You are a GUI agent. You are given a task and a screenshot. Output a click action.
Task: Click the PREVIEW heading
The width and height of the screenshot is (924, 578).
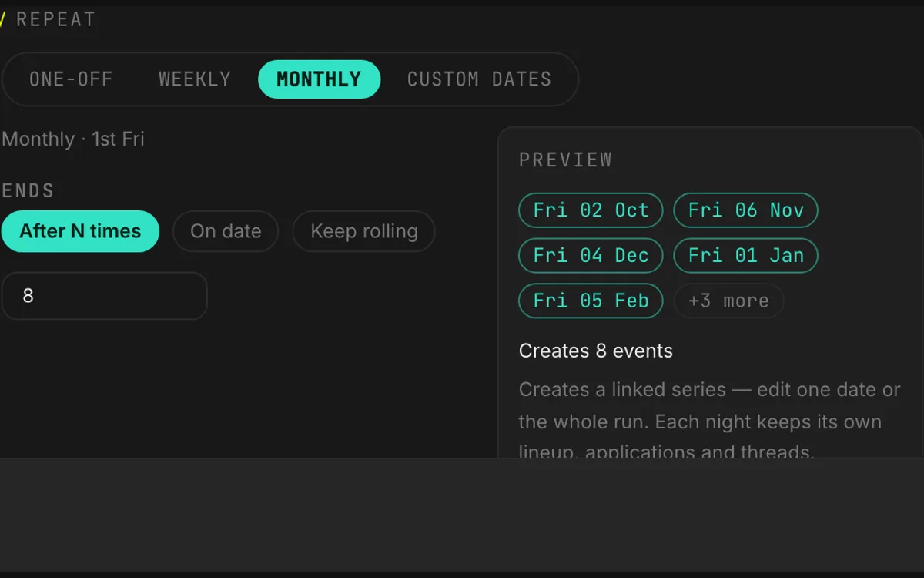(566, 160)
